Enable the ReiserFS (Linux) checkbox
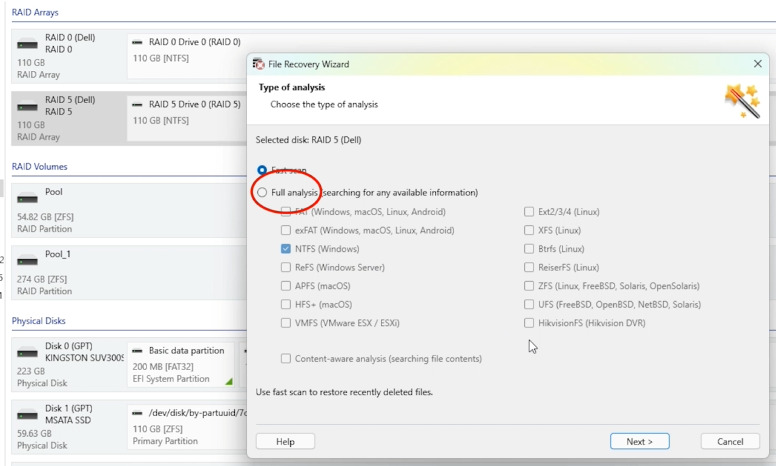This screenshot has width=776, height=466. click(x=529, y=267)
